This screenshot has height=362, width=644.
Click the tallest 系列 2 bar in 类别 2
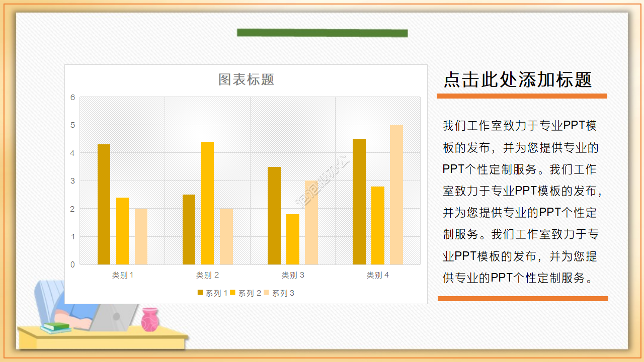click(x=207, y=203)
